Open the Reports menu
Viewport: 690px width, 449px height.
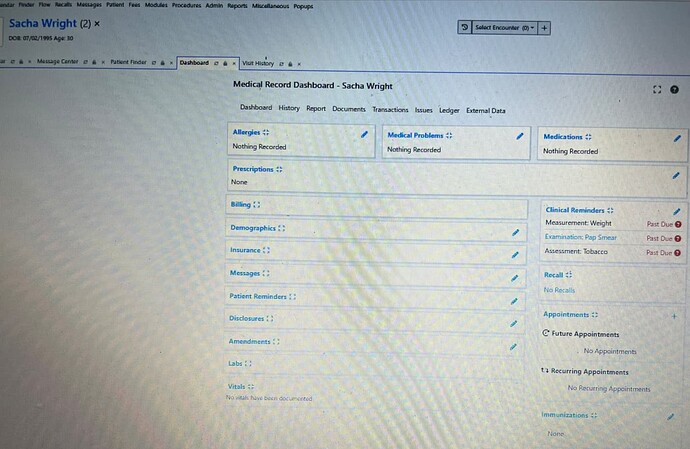237,6
